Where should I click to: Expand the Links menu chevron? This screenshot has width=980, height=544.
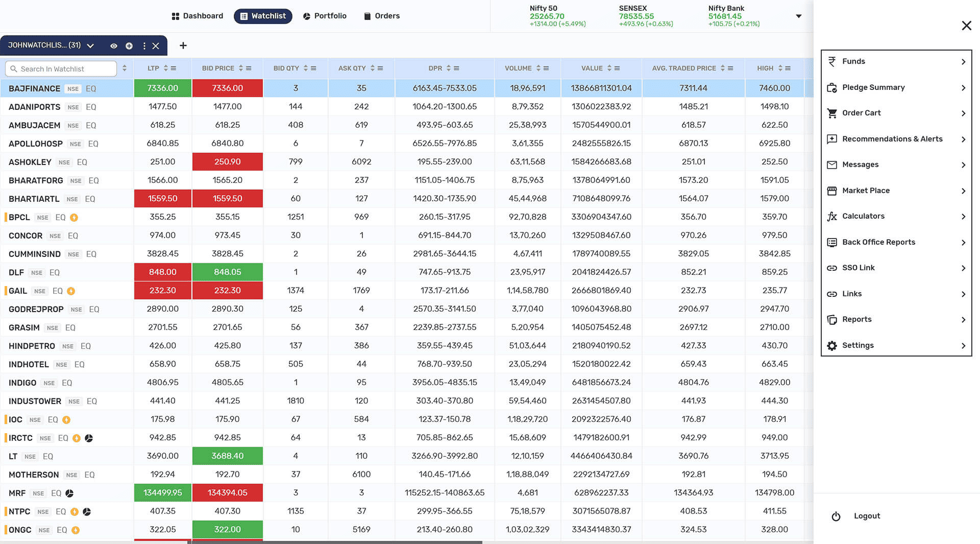click(963, 294)
